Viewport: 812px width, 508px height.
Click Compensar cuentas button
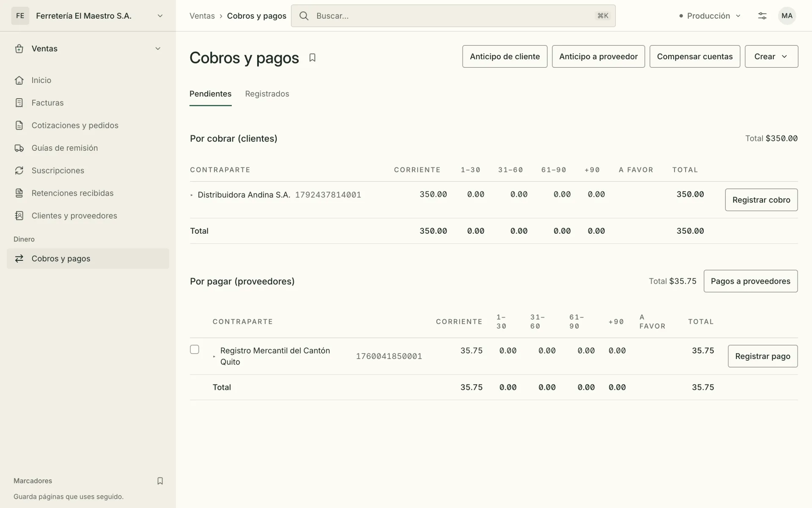(694, 56)
